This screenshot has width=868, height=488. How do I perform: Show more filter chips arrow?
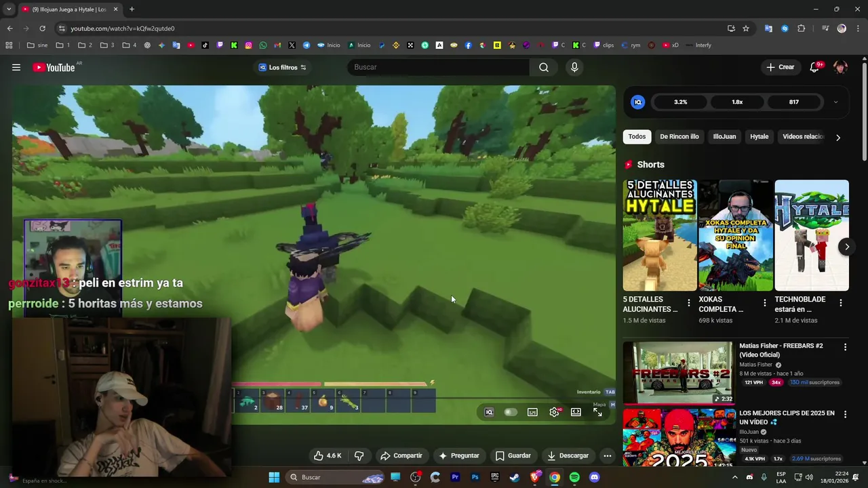tap(838, 138)
